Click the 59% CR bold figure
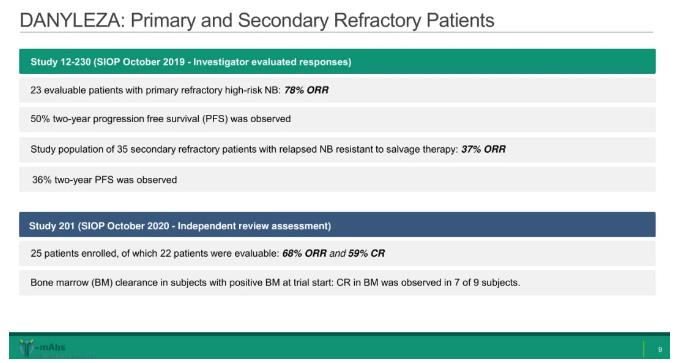This screenshot has width=678, height=363. [x=366, y=254]
